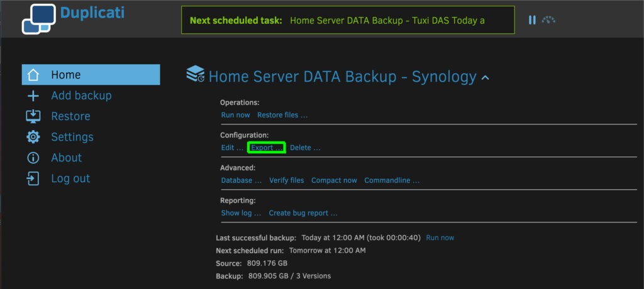Go to the Settings menu item
The width and height of the screenshot is (644, 289).
[72, 137]
